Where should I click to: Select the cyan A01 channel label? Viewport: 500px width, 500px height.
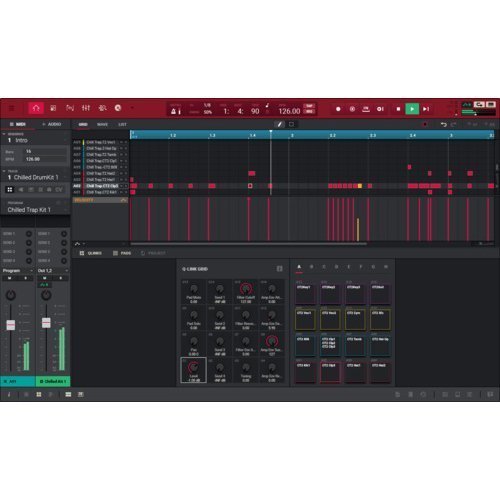18,381
